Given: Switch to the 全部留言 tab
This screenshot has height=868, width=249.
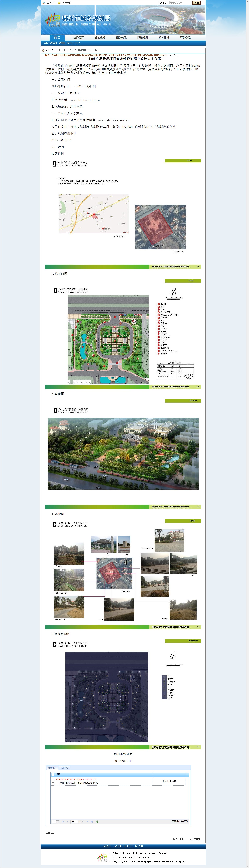Looking at the screenshot, I should 52,768.
